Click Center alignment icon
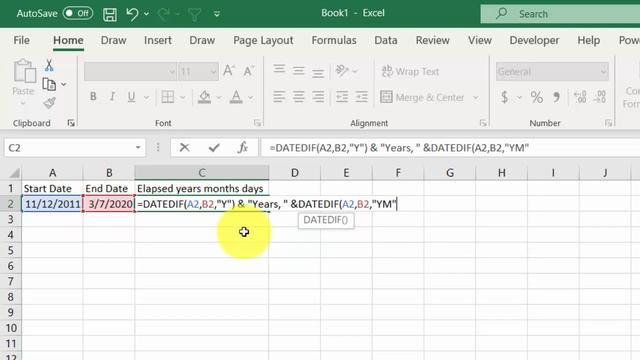The image size is (640, 360). pos(298,97)
